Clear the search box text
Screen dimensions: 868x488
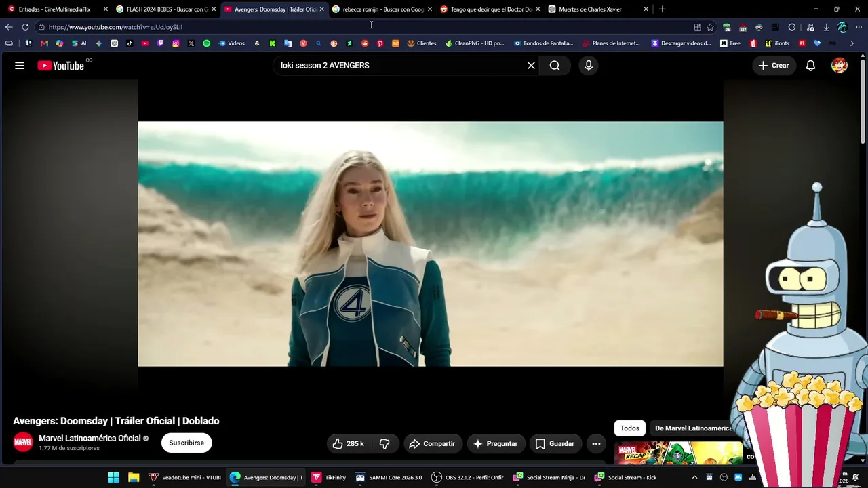coord(531,66)
